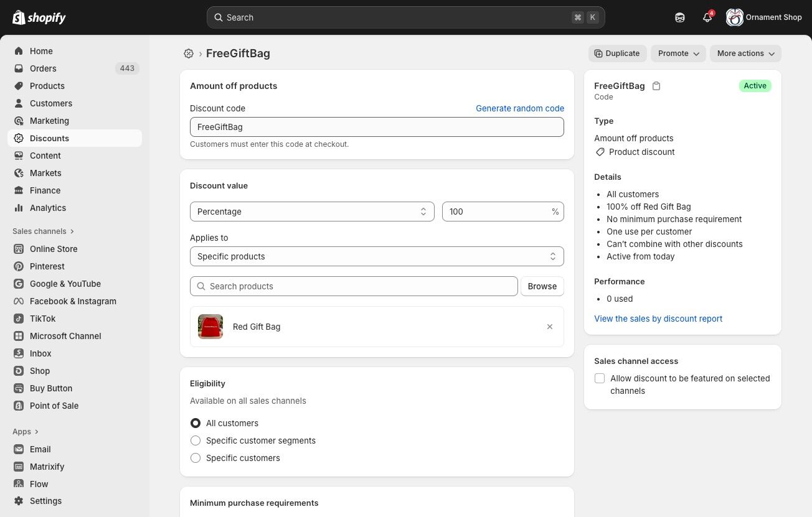
Task: Open the TikTok sales channel
Action: coord(42,319)
